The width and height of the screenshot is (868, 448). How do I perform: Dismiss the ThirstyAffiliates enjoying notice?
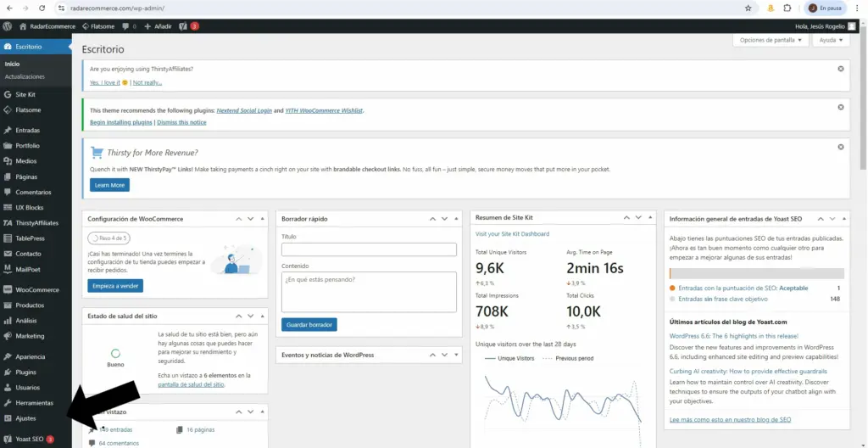click(x=841, y=69)
